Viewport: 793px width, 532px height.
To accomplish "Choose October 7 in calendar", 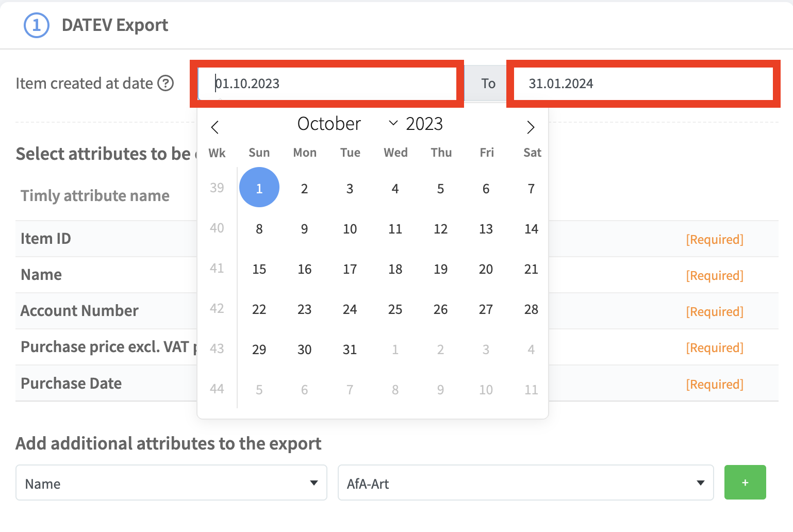I will point(532,189).
